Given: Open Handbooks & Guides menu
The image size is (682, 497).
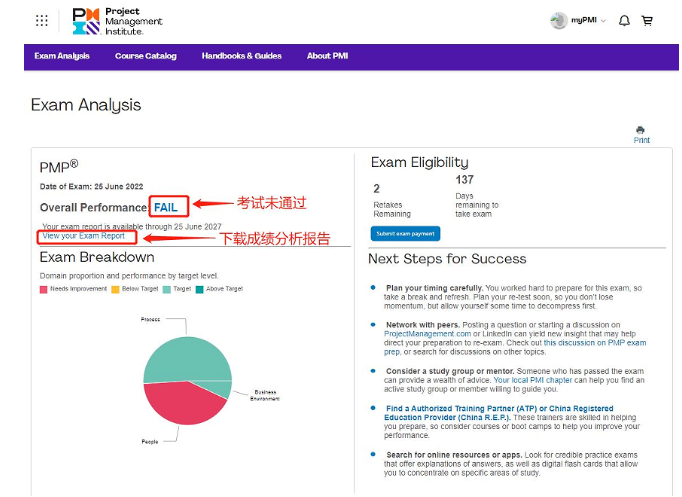Looking at the screenshot, I should point(241,56).
